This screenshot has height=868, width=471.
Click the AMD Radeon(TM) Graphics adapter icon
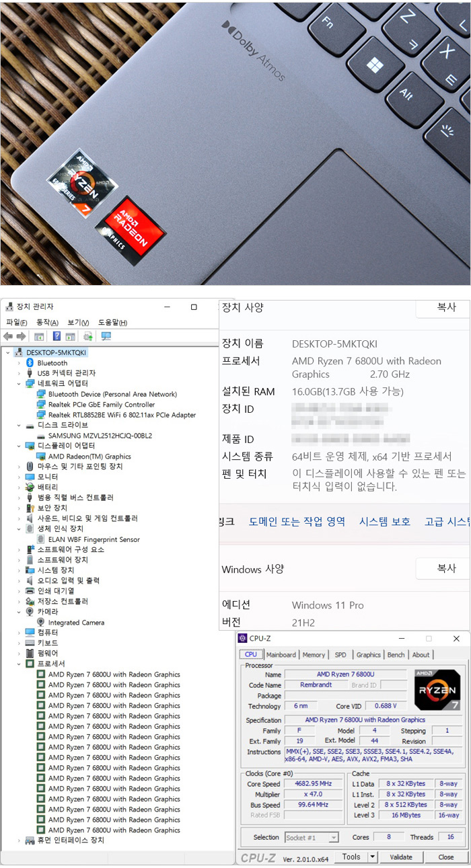click(x=41, y=457)
